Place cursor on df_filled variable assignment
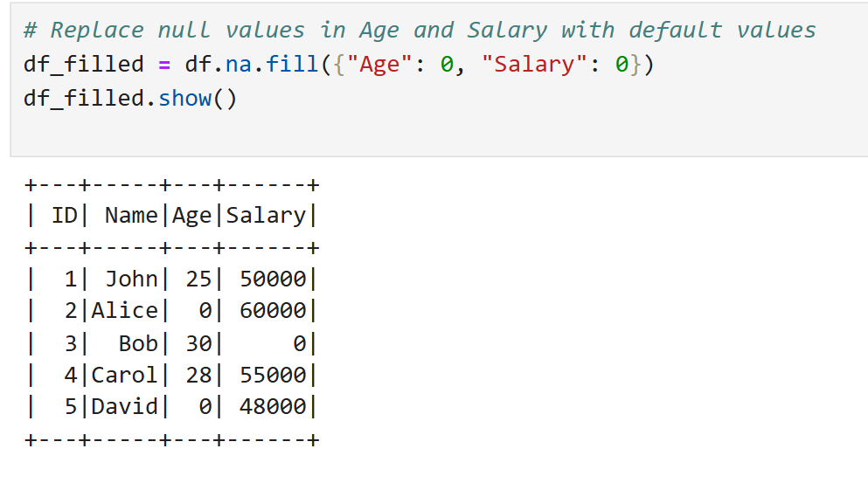This screenshot has width=868, height=490. pyautogui.click(x=84, y=65)
